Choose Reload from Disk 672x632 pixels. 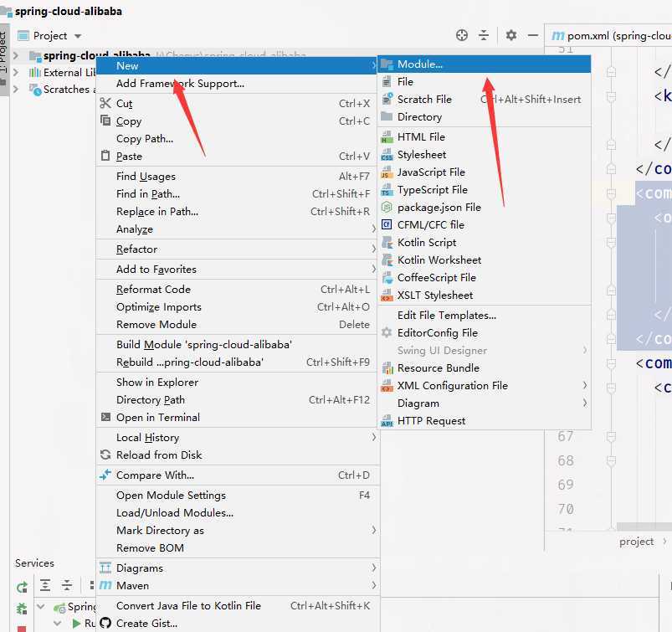click(159, 455)
